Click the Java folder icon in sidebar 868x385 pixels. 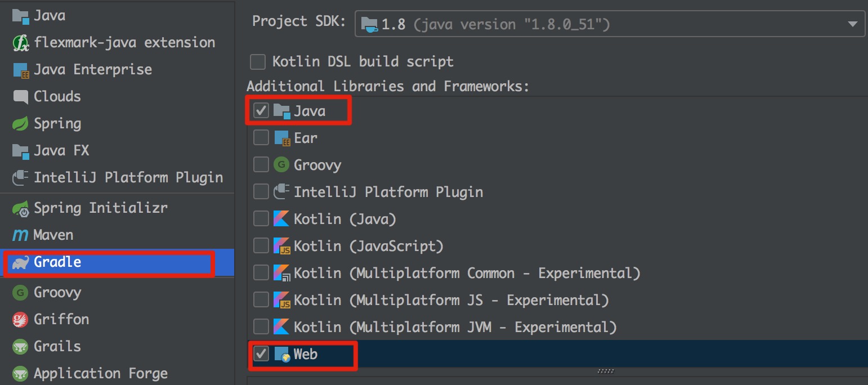click(20, 16)
